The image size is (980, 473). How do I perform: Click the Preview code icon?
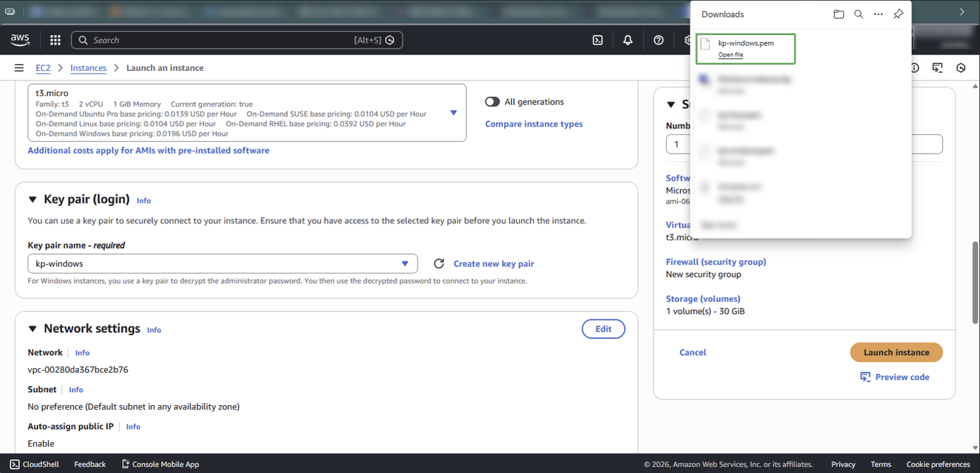[x=865, y=377]
